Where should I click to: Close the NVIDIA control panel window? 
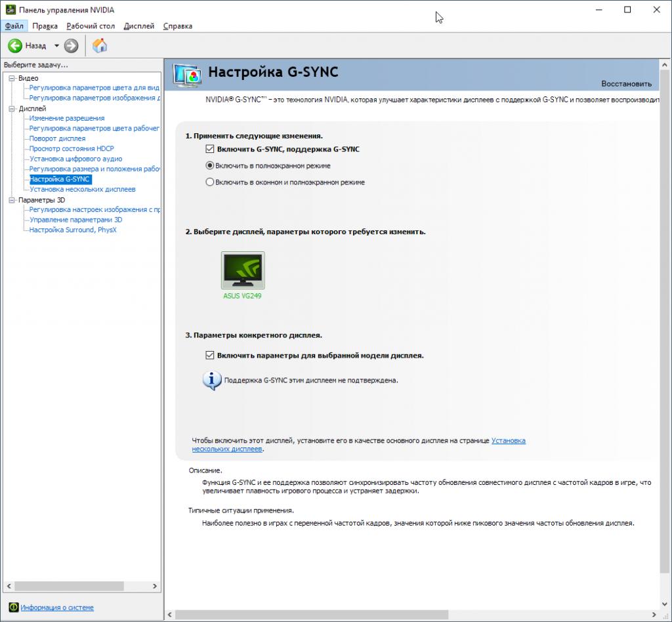[x=656, y=9]
